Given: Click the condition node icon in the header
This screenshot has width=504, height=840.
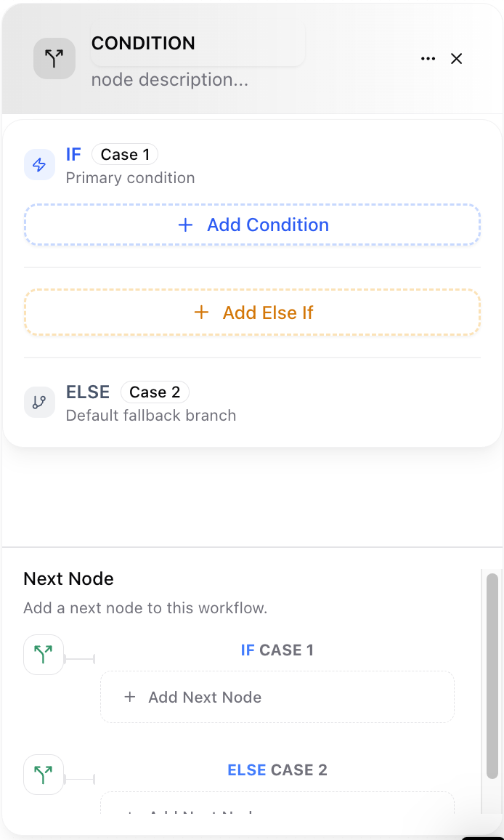Looking at the screenshot, I should pos(54,58).
